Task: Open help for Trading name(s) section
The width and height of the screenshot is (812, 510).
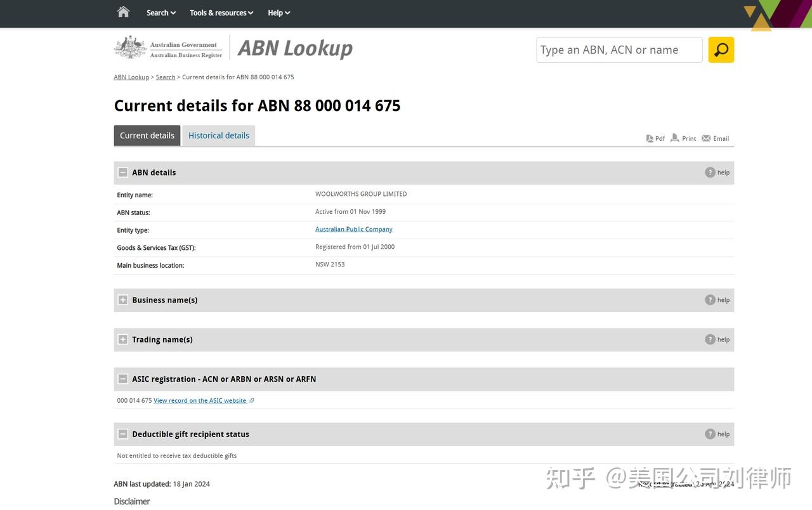Action: [x=717, y=339]
